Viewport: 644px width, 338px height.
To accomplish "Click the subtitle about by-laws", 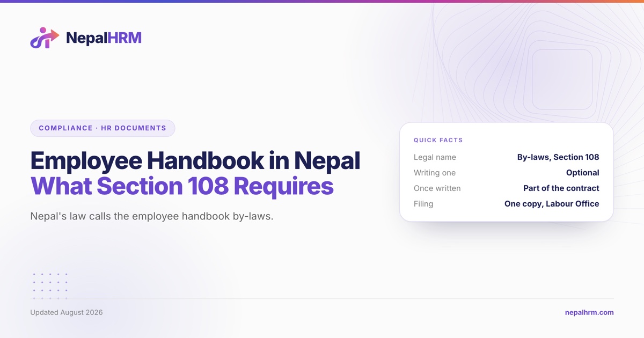I will [x=152, y=217].
